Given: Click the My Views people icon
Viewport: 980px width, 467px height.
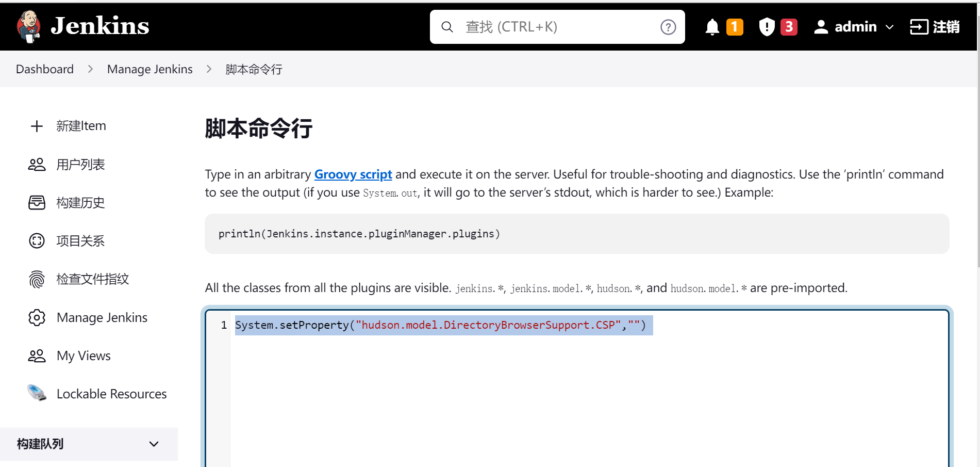Looking at the screenshot, I should 37,356.
